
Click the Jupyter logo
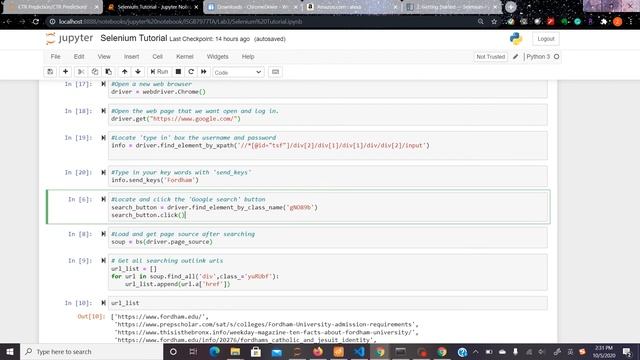(x=70, y=38)
